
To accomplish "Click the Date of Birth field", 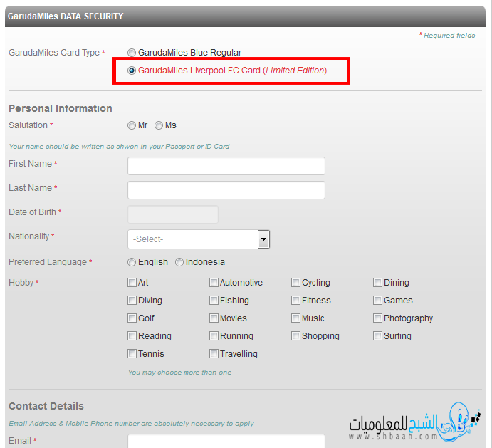I will click(173, 214).
